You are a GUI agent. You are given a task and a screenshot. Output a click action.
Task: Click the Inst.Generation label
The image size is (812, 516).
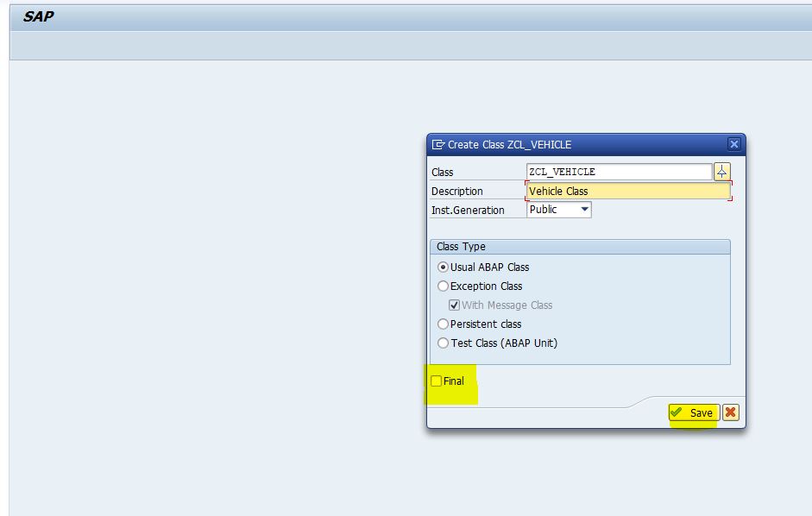(x=468, y=211)
